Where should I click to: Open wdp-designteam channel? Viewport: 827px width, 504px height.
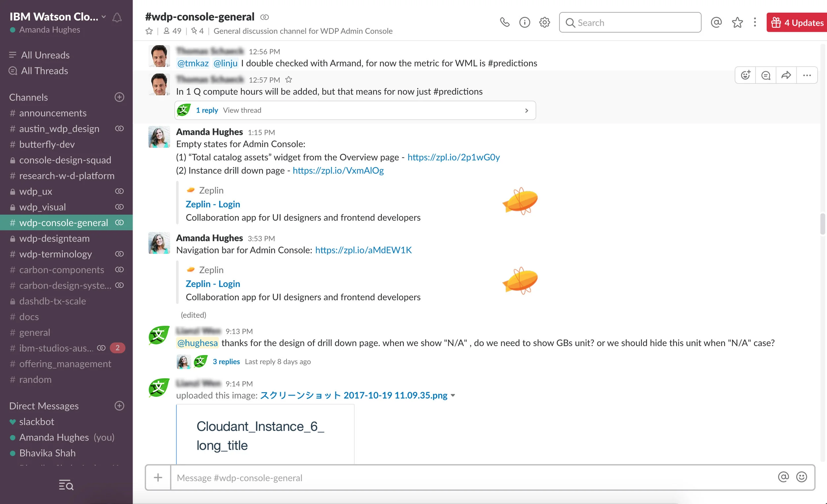pyautogui.click(x=66, y=238)
